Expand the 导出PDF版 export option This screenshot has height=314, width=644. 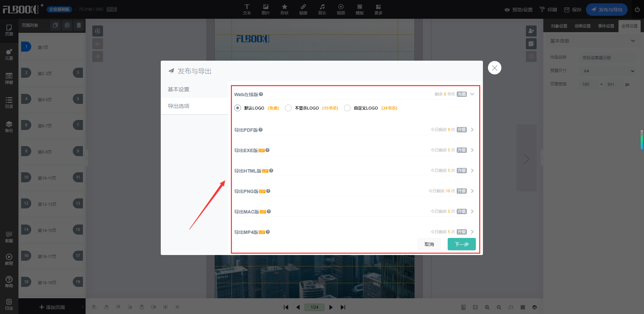click(472, 130)
